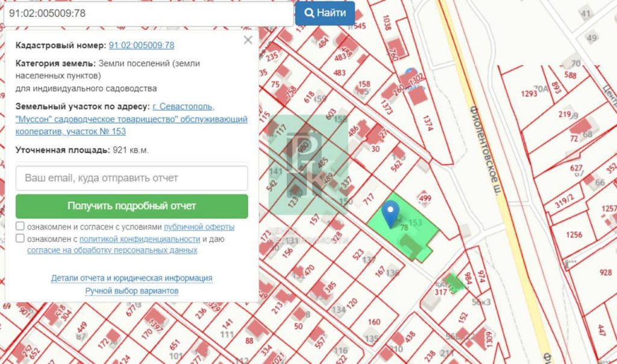Open cadastral number link 91:02:005009:78
The image size is (617, 364).
(x=142, y=45)
